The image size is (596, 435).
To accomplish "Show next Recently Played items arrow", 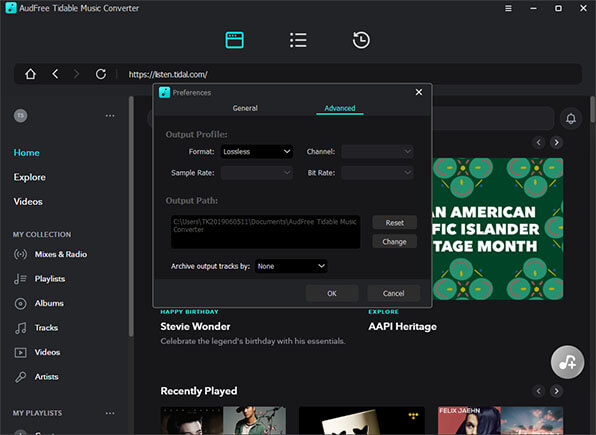I will point(556,391).
